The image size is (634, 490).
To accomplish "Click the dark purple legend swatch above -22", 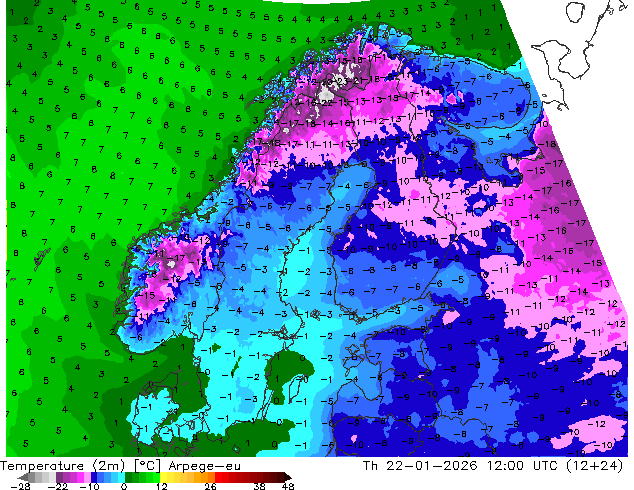I will click(x=59, y=477).
